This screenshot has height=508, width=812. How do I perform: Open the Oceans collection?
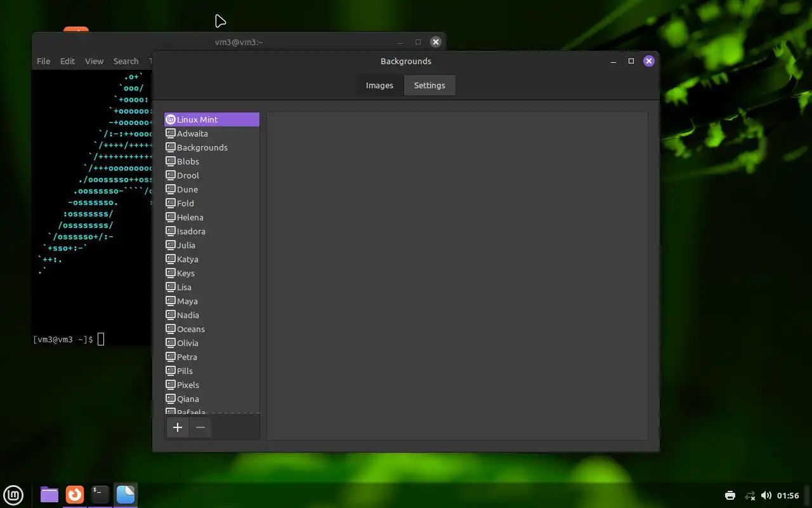212,329
